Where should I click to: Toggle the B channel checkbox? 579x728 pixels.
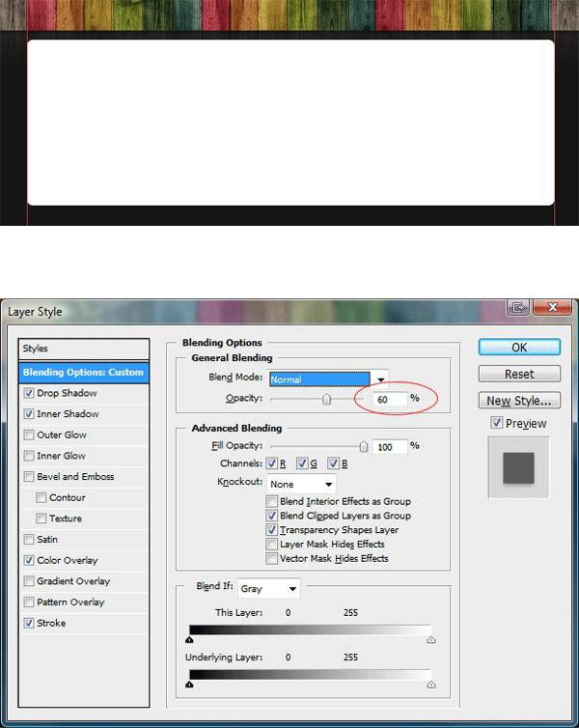click(x=333, y=463)
